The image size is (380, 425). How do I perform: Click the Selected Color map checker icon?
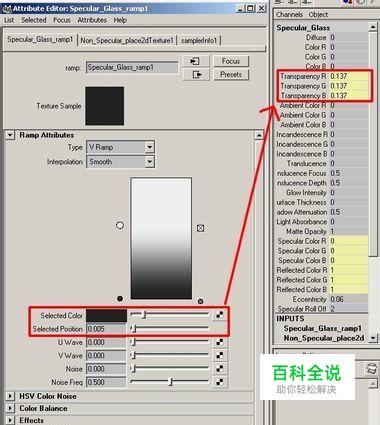pyautogui.click(x=220, y=315)
